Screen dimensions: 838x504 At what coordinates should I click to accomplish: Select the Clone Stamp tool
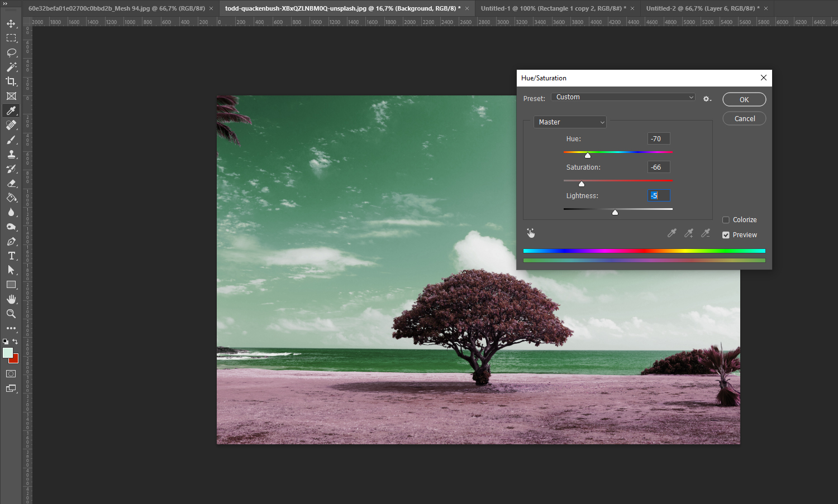pyautogui.click(x=11, y=154)
